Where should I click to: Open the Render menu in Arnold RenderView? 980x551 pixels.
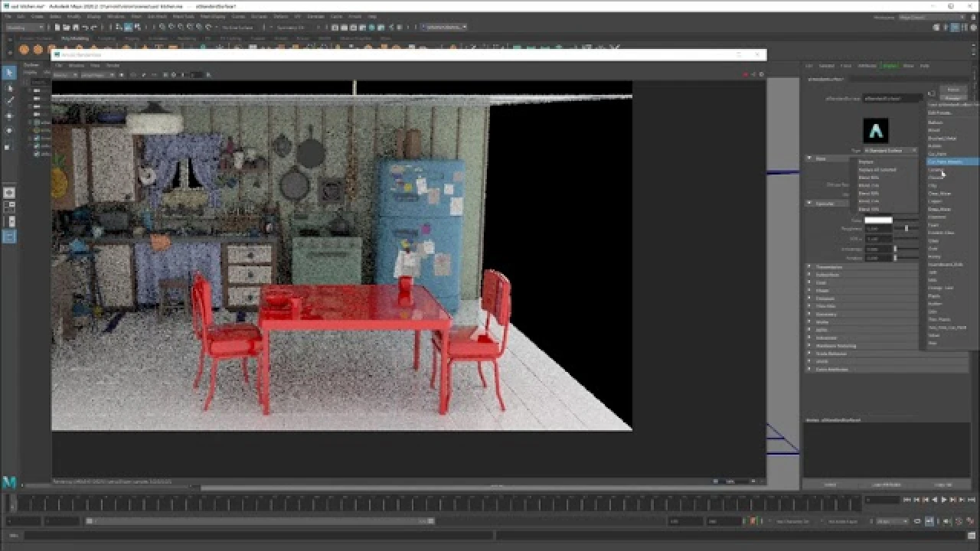[x=113, y=65]
